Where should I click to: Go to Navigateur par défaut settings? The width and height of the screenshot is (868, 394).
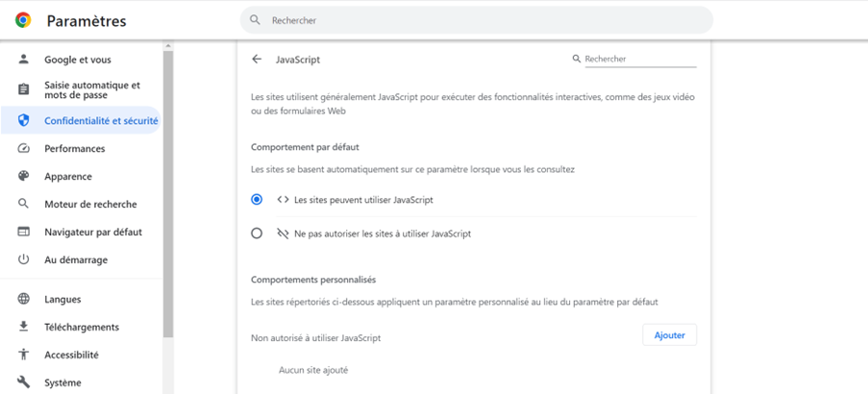[x=92, y=232]
